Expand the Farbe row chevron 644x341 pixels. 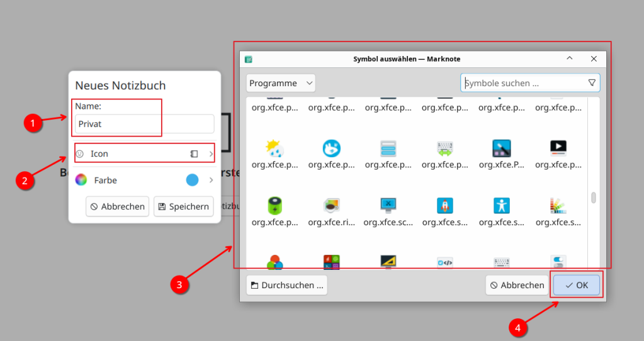(211, 180)
